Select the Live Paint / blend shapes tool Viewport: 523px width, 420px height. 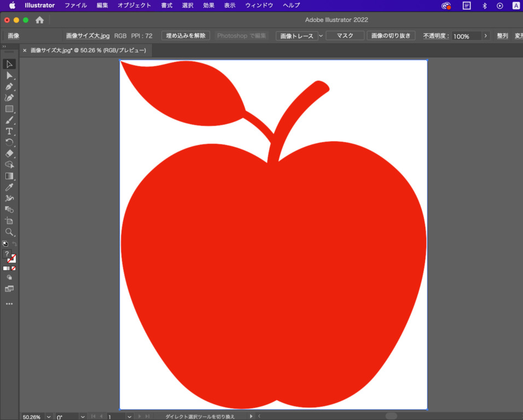(x=9, y=209)
